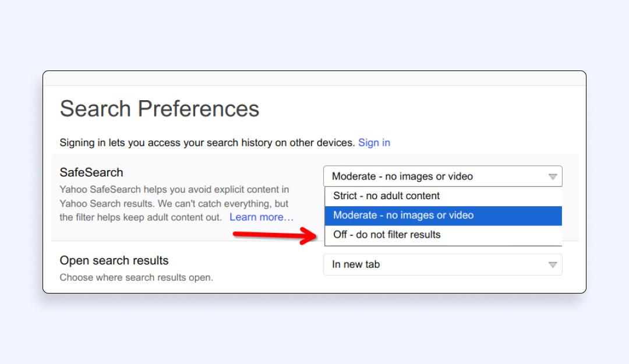
Task: Click the Search Preferences heading
Action: click(160, 109)
